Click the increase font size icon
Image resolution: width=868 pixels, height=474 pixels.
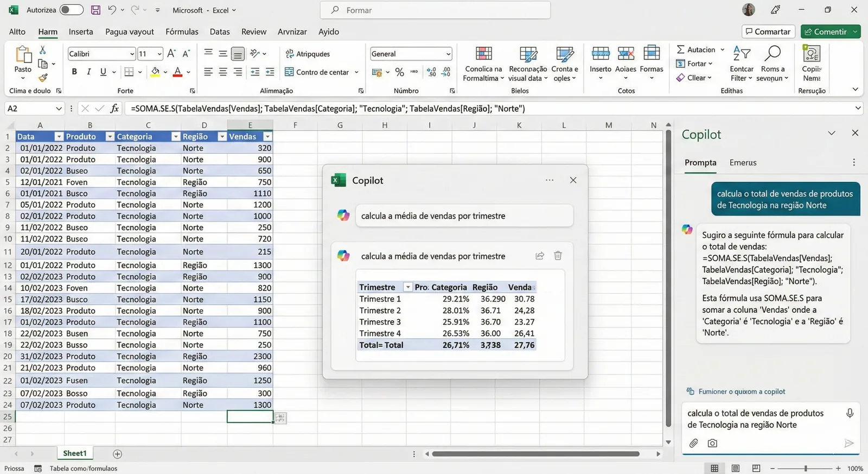(171, 53)
